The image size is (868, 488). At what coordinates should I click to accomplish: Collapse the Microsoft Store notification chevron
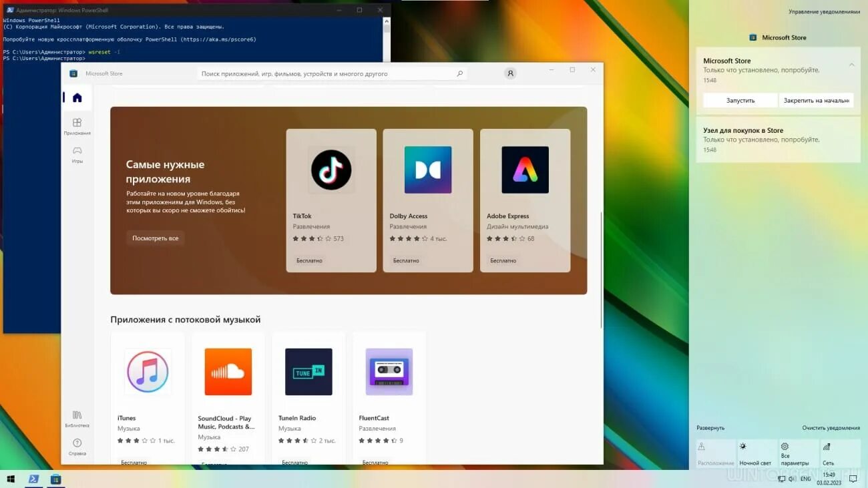coord(851,65)
